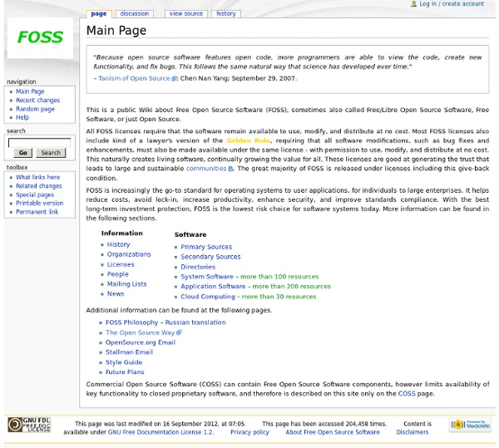Screen dimensions: 499x448
Task: Open Recent changes in navigation
Action: pos(38,101)
